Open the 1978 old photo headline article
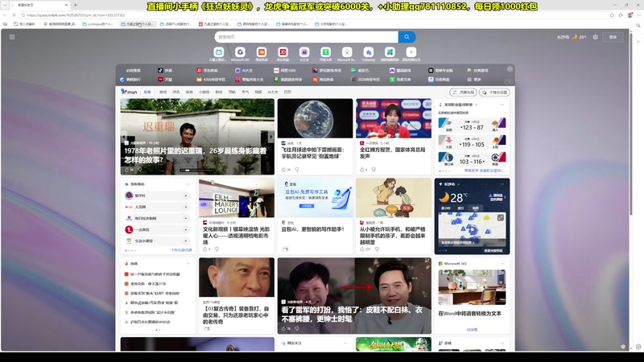Viewport: 644px width, 362px height. coord(196,155)
